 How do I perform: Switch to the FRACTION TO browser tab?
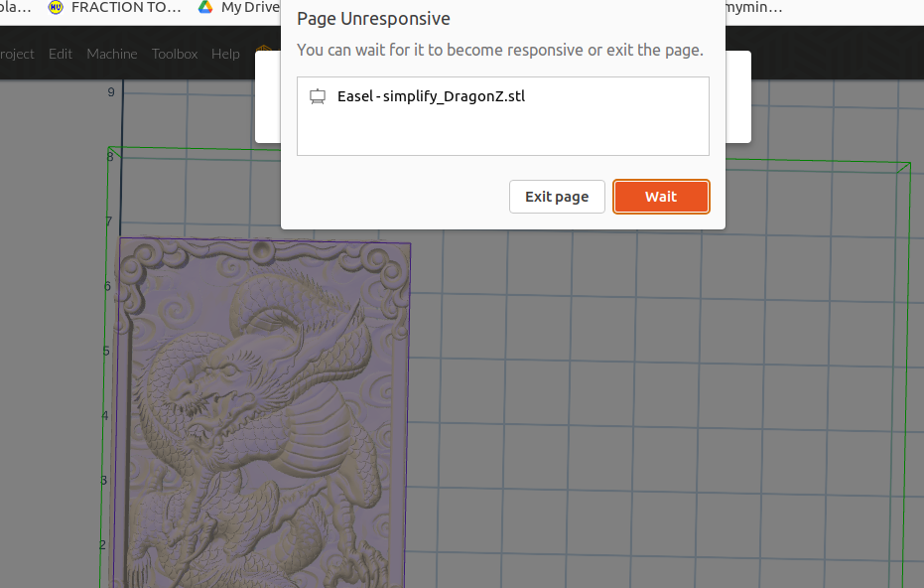coord(114,8)
